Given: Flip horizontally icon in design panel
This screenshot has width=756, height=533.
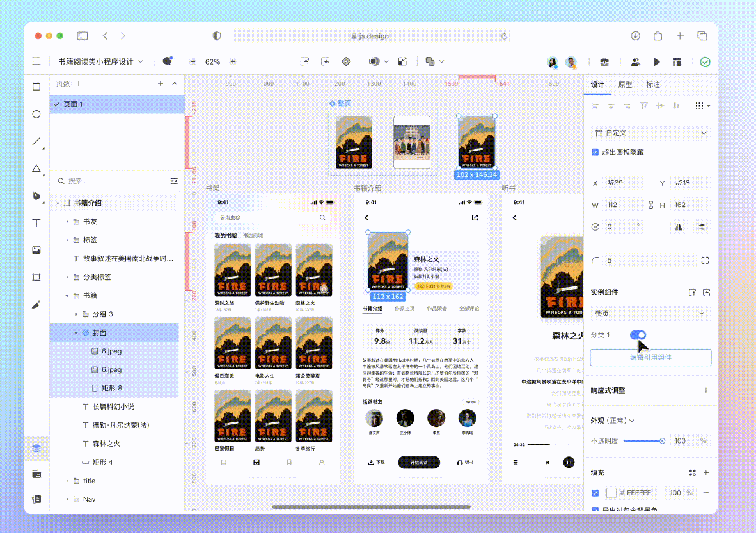Looking at the screenshot, I should coord(679,227).
